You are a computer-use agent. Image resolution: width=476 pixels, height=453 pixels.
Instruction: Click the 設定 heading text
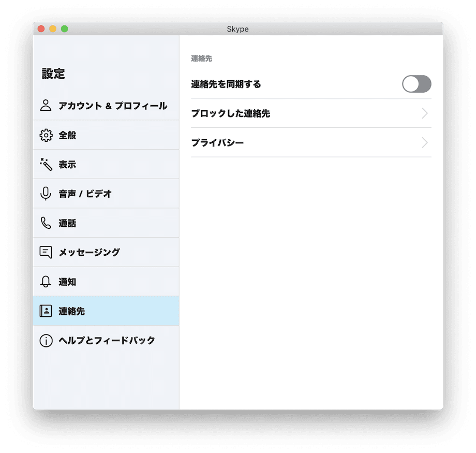(x=53, y=74)
